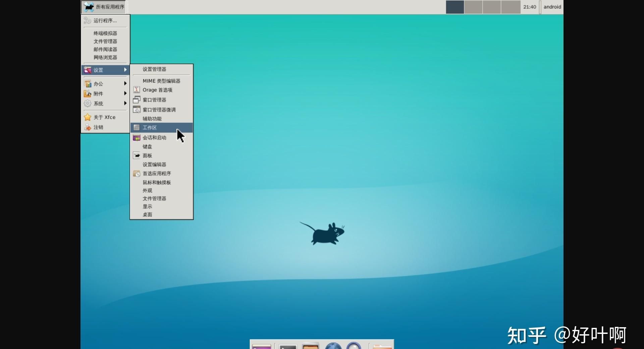Switch to the fourth workspace in pager
The height and width of the screenshot is (349, 644).
[x=511, y=7]
